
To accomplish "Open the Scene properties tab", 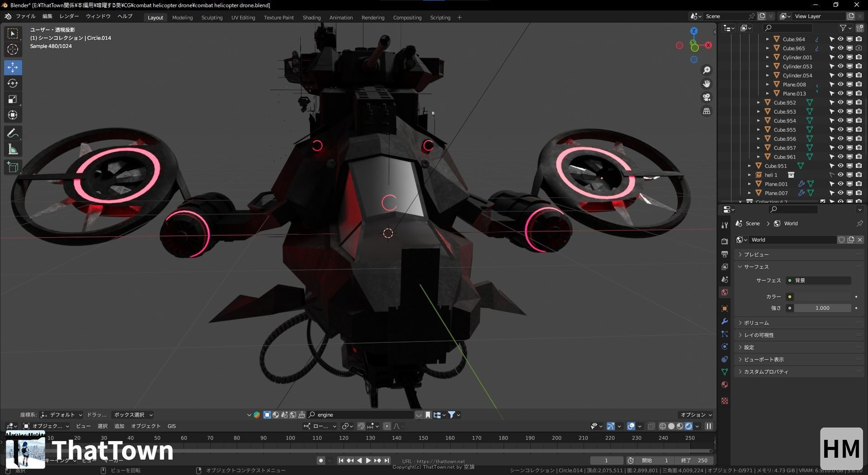I will pyautogui.click(x=725, y=280).
